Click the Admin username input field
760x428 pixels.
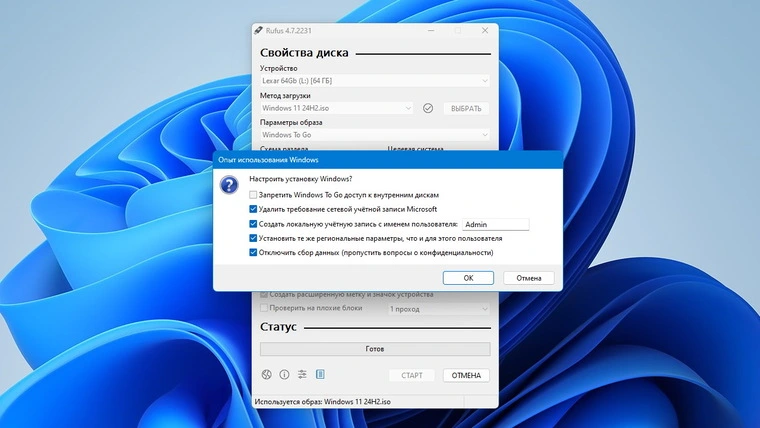coord(495,225)
